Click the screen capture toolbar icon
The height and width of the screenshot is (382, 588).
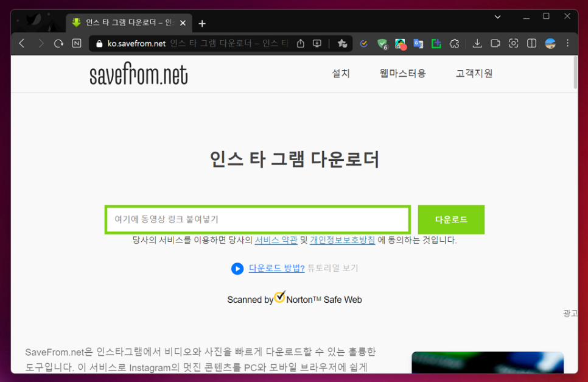coord(513,43)
